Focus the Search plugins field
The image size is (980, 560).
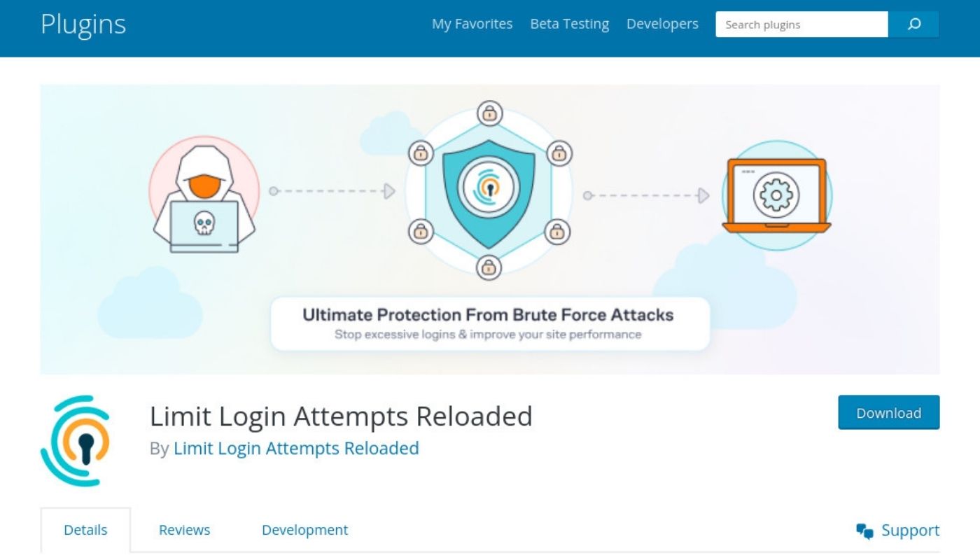[801, 24]
